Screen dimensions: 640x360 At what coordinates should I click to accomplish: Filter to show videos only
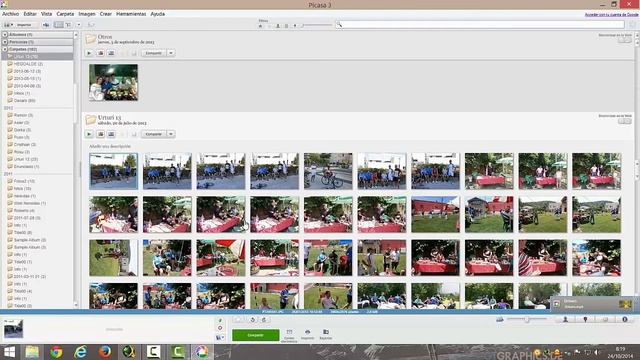point(286,26)
